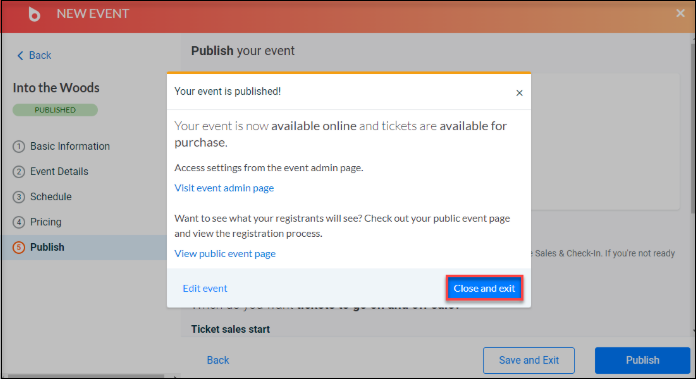Go to the Schedule step
Viewport: 696px width, 379px height.
(51, 197)
